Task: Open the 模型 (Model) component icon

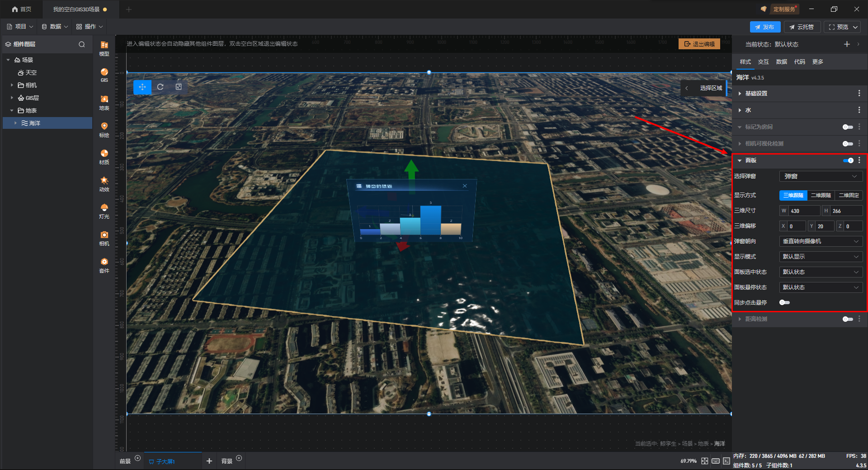Action: [104, 47]
